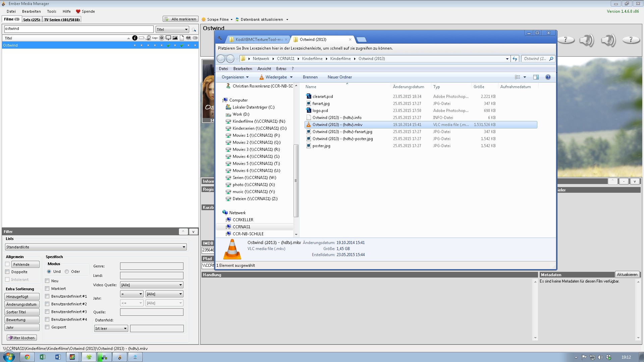This screenshot has height=362, width=644.
Task: Switch to TV Serien (101/5818) tab
Action: 62,19
